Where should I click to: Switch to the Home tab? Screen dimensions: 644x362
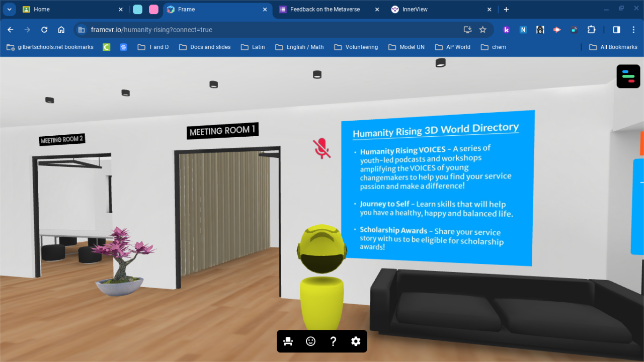coord(72,10)
